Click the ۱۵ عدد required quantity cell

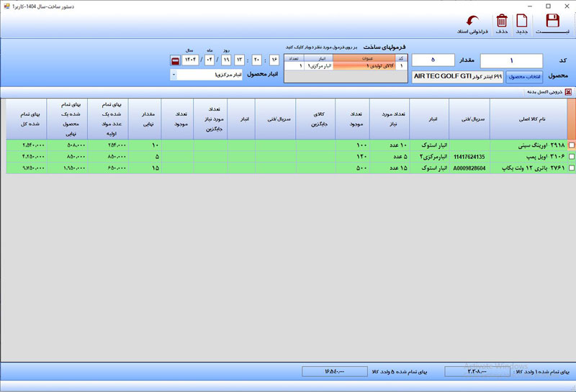(x=390, y=168)
